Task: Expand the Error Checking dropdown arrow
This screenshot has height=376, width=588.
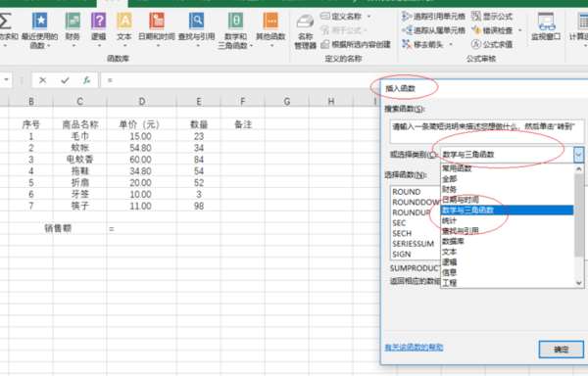Action: point(519,30)
